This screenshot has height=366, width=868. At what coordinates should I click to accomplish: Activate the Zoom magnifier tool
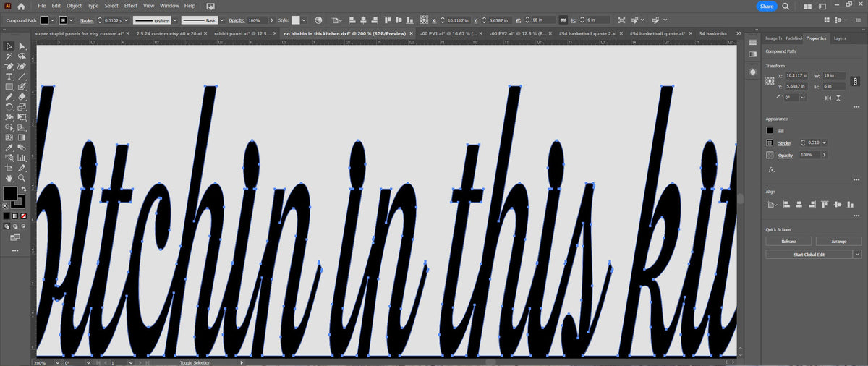[22, 177]
